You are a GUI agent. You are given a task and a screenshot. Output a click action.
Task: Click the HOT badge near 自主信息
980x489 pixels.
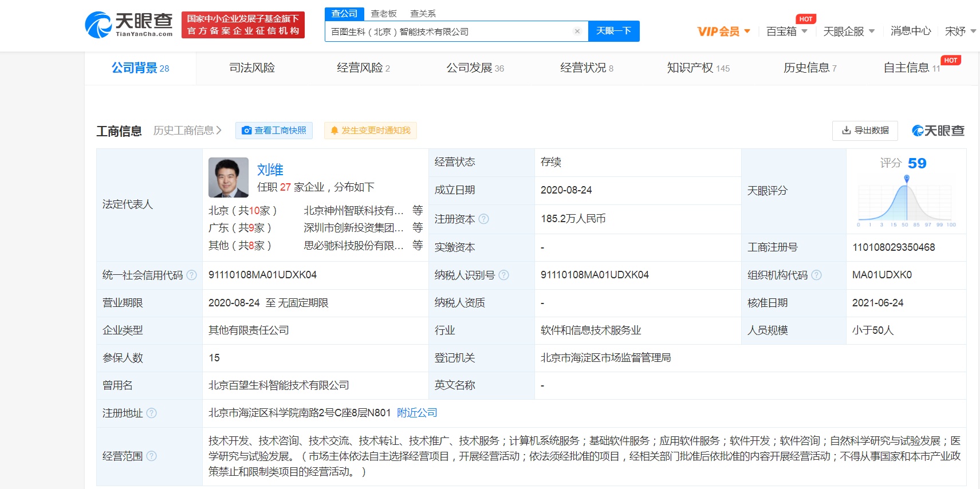click(x=951, y=60)
